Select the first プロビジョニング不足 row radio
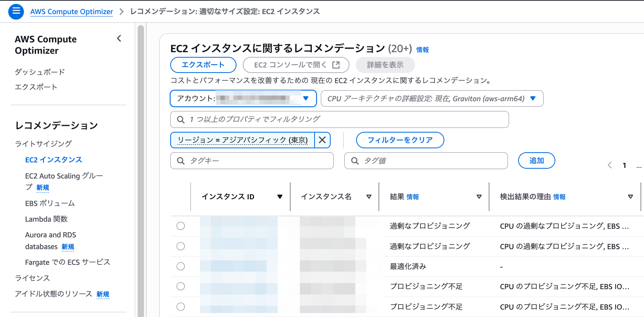 pos(180,286)
